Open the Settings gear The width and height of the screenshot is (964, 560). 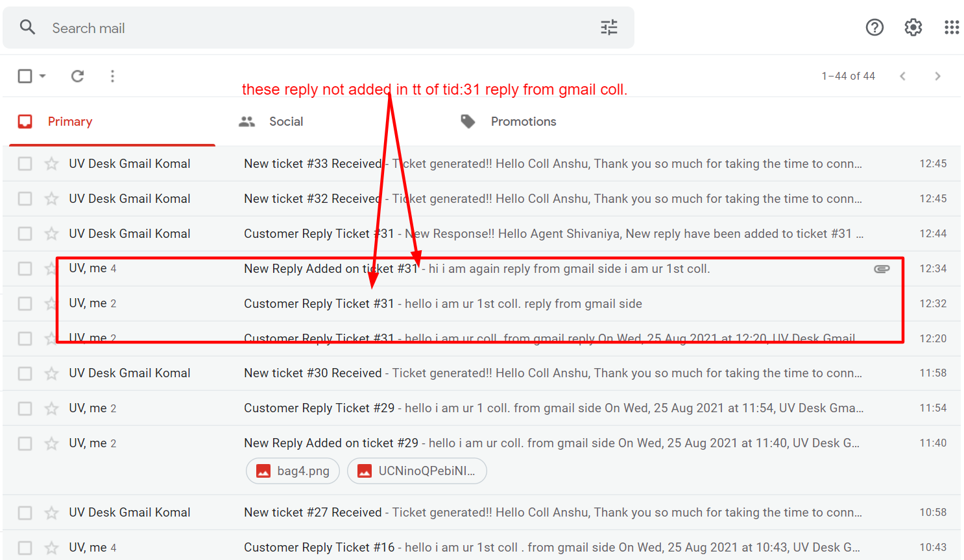tap(913, 27)
